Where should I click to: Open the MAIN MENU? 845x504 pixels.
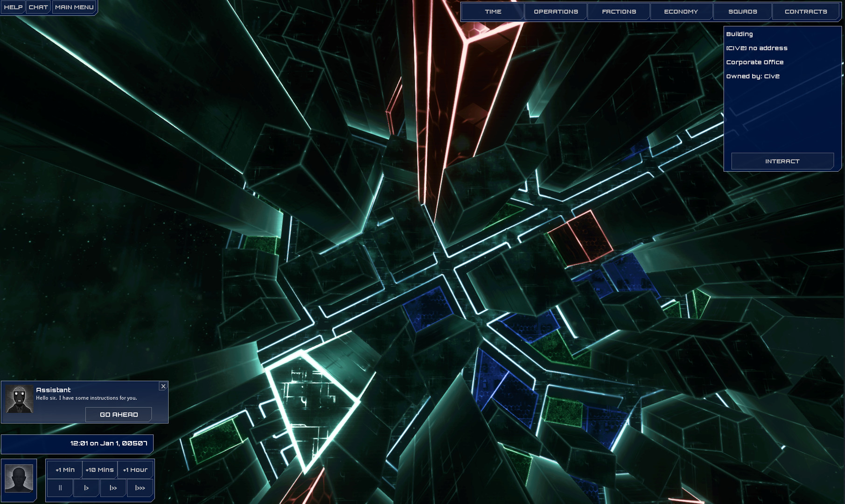73,7
